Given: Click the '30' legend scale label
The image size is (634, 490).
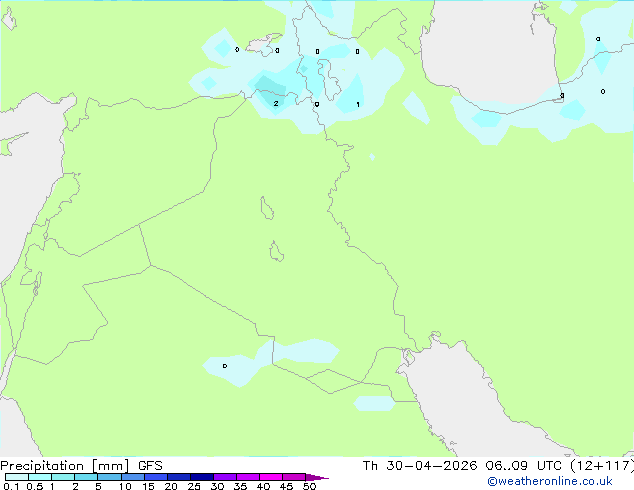Looking at the screenshot, I should pos(217,486).
